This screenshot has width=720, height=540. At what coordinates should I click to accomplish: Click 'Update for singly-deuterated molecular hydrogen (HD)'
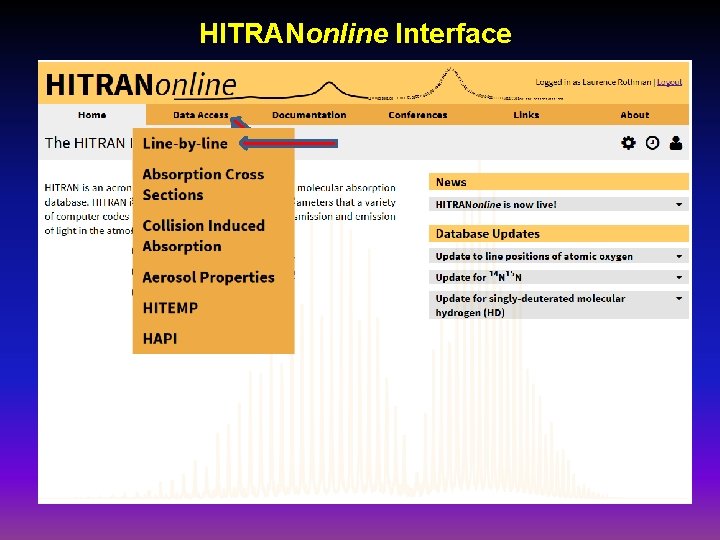click(530, 305)
